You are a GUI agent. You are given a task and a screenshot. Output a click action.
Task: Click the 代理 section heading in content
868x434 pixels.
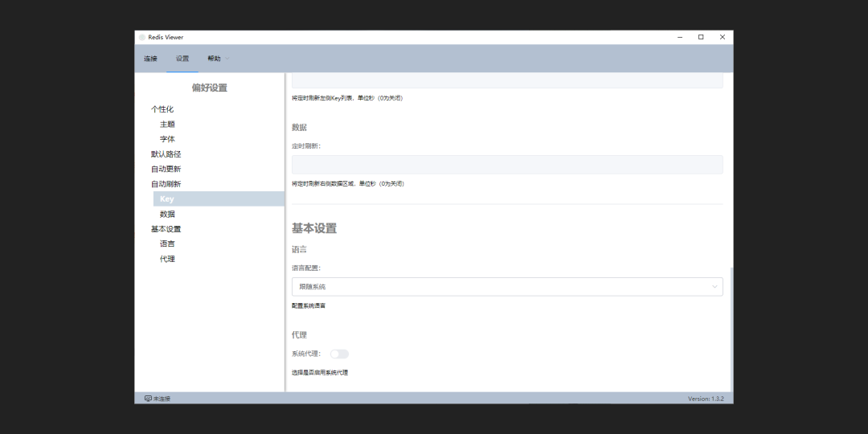pos(299,335)
